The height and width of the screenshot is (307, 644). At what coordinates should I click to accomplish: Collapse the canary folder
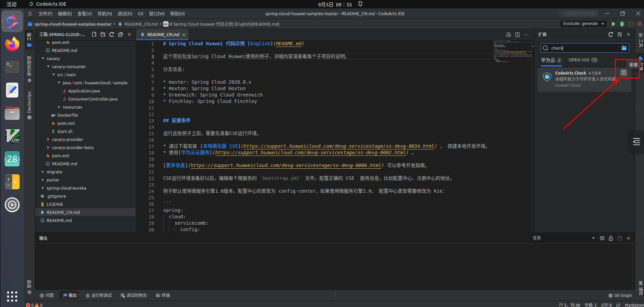point(43,59)
